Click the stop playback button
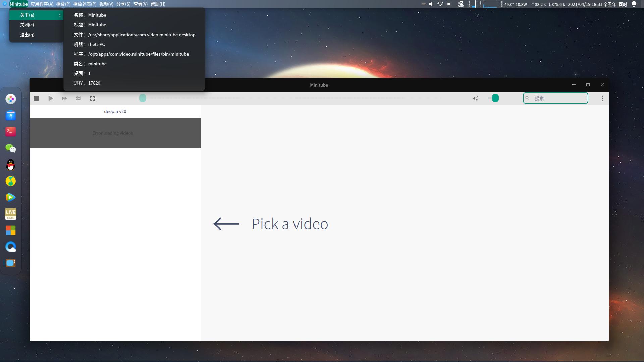644x362 pixels. click(x=36, y=98)
